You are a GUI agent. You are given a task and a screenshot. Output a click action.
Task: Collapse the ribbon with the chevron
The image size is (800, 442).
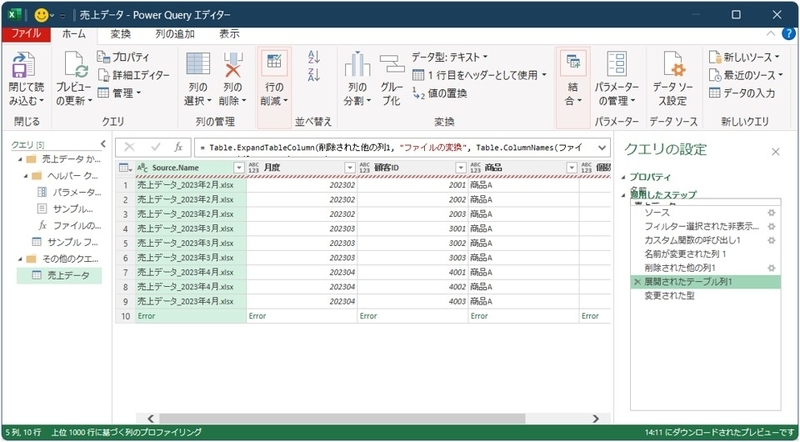coord(771,34)
